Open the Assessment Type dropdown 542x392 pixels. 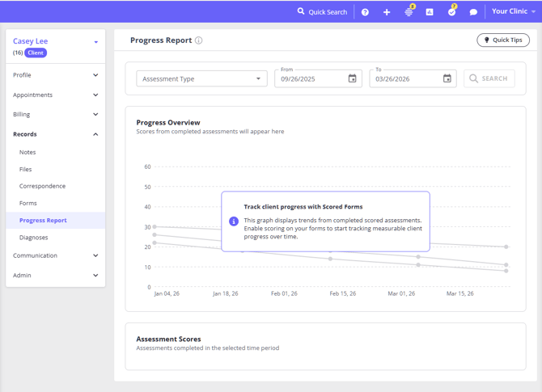pyautogui.click(x=201, y=78)
